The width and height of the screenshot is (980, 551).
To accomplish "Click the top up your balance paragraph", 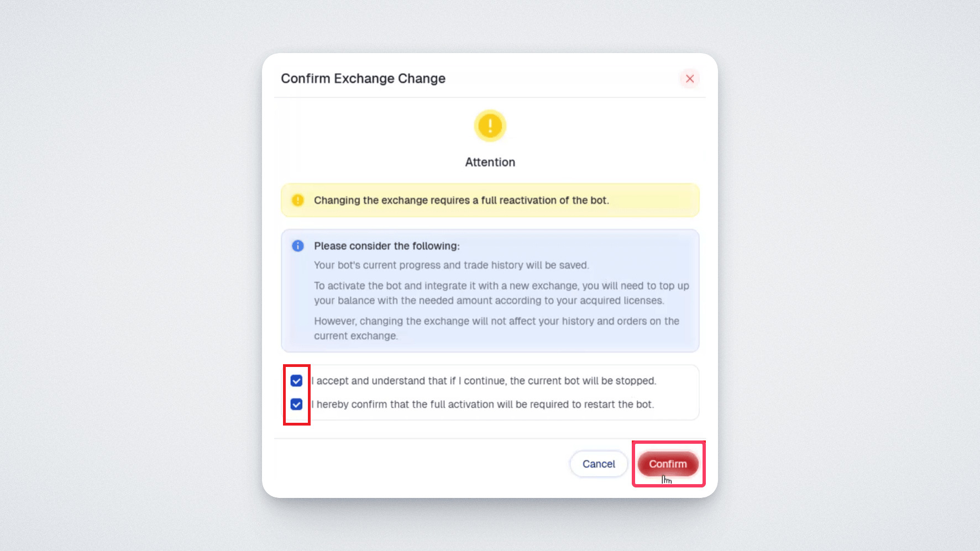I will point(501,293).
